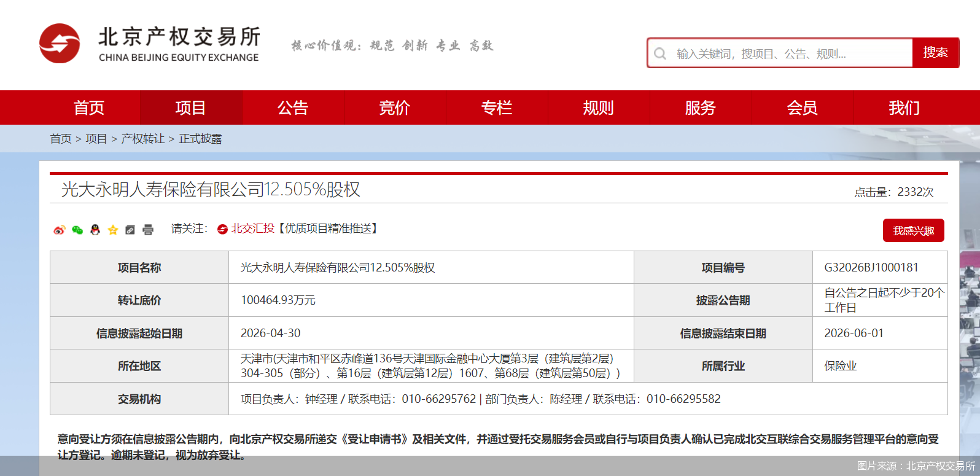Click the 我感兴趣 button
The image size is (980, 476).
point(914,230)
